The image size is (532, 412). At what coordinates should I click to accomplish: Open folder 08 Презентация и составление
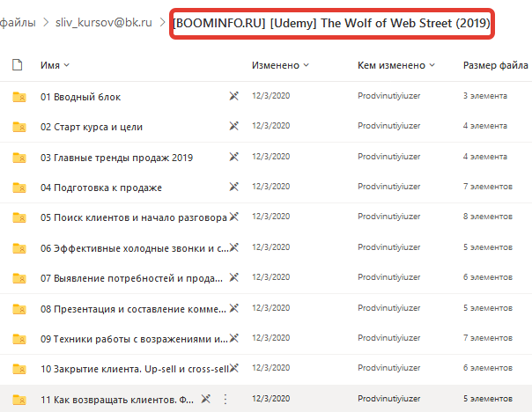coord(133,309)
